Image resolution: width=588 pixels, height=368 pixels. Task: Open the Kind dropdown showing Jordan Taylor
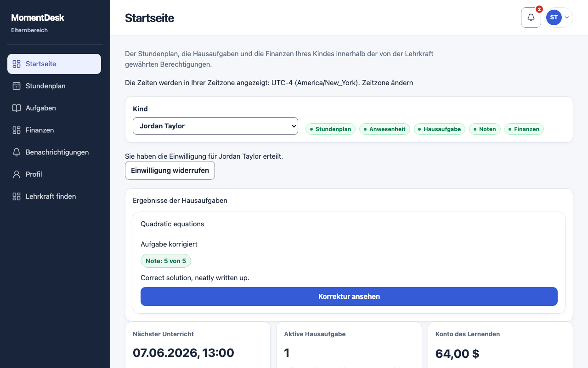pyautogui.click(x=215, y=126)
